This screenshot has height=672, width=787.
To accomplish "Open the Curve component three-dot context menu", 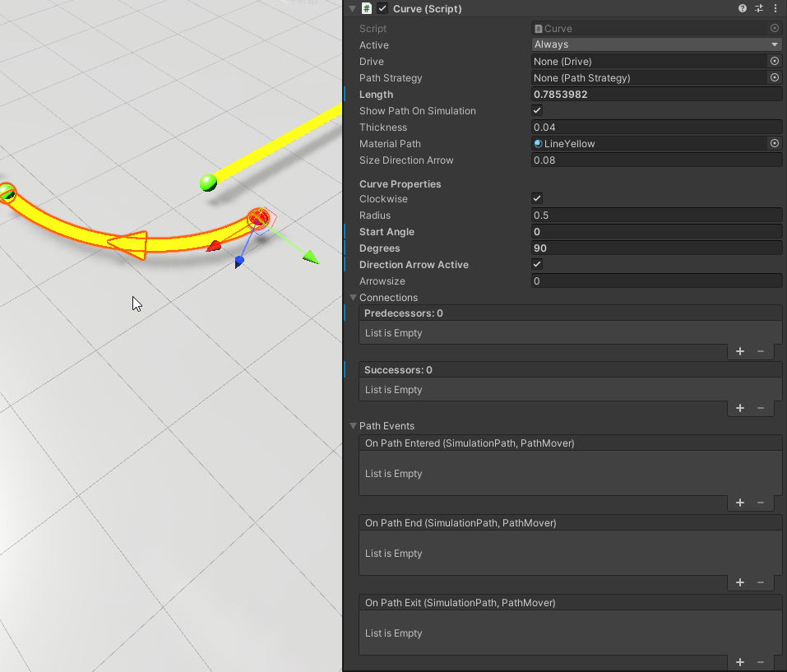I will click(775, 8).
